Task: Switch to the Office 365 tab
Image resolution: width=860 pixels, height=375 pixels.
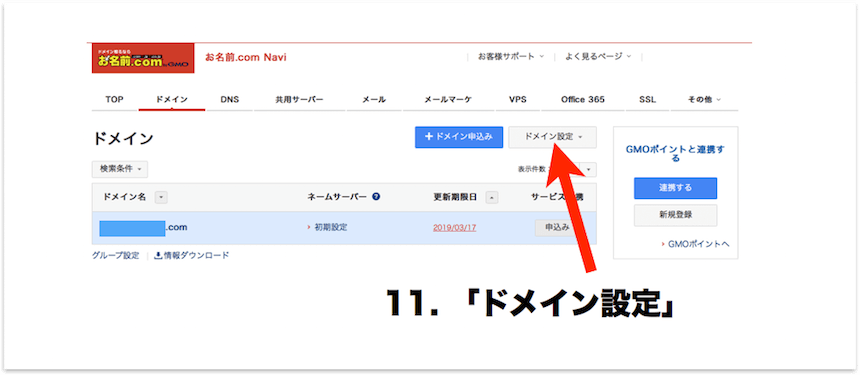Action: [x=582, y=100]
